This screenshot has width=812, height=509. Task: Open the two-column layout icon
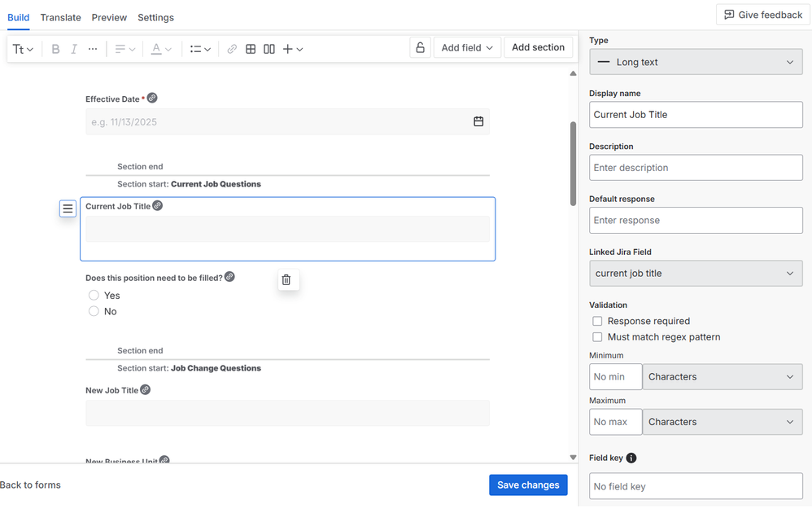pyautogui.click(x=268, y=48)
